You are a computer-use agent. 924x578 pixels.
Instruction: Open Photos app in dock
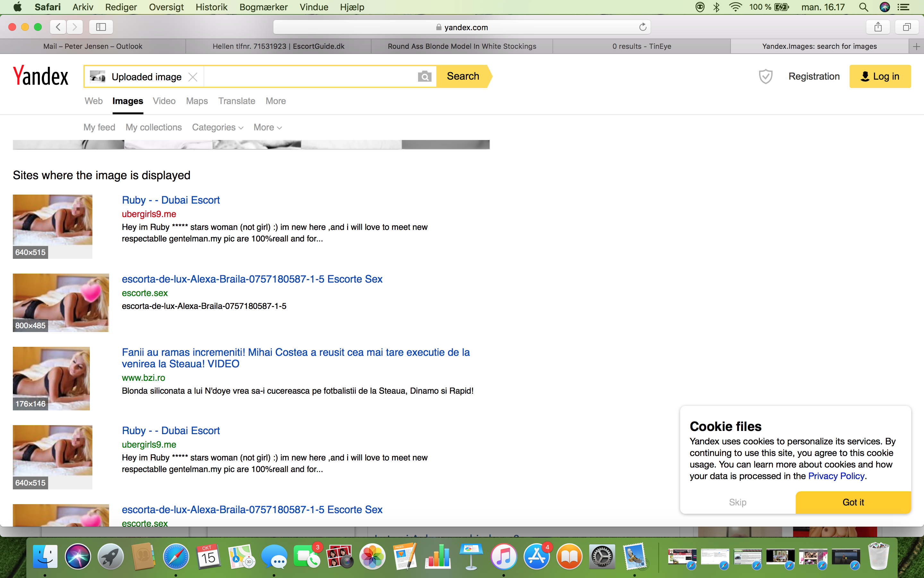pos(372,556)
